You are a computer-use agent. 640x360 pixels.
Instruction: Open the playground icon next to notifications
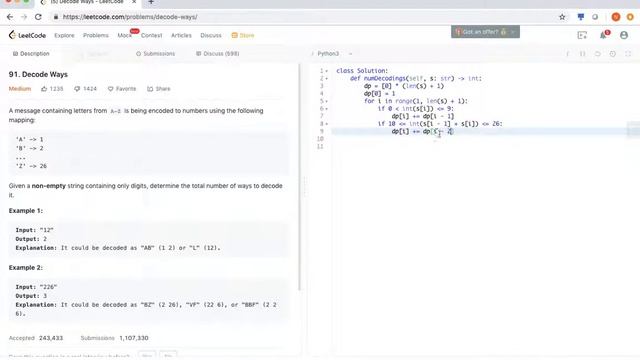tap(582, 35)
